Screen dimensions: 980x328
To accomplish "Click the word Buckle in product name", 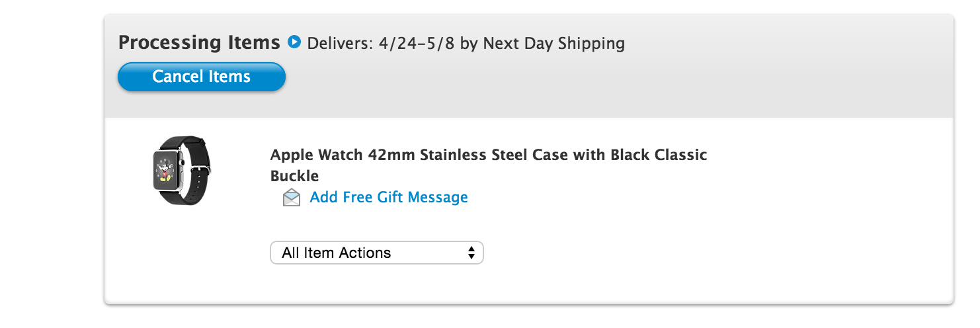I will [295, 176].
